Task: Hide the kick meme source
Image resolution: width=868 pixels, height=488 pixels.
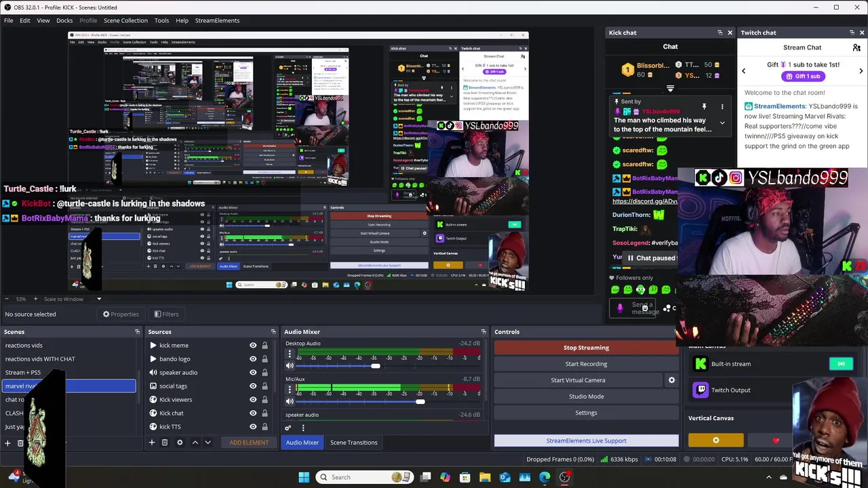Action: [x=253, y=346]
